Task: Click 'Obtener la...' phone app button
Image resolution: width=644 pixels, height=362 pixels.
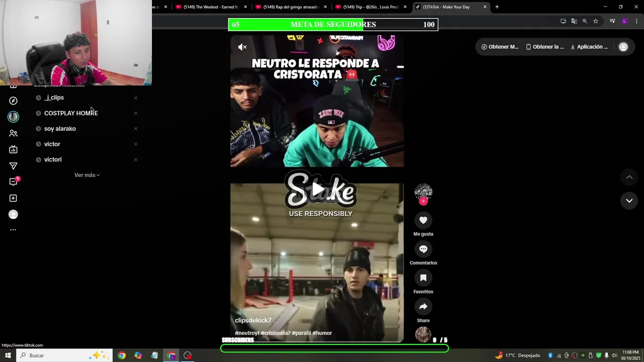Action: coord(545,47)
